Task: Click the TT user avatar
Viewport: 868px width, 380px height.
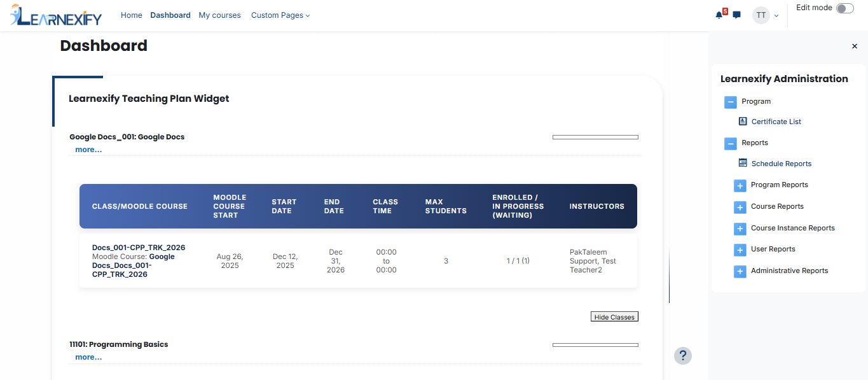Action: coord(761,15)
